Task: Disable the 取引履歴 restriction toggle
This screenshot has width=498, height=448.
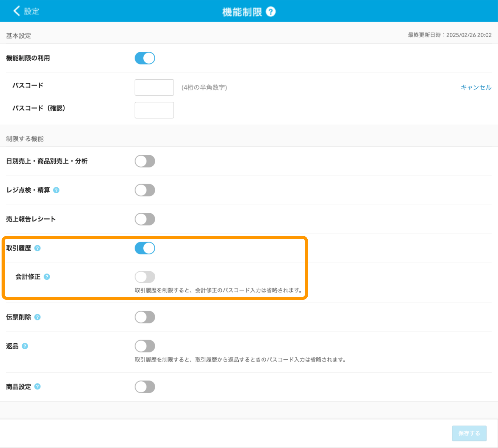Action: (145, 248)
